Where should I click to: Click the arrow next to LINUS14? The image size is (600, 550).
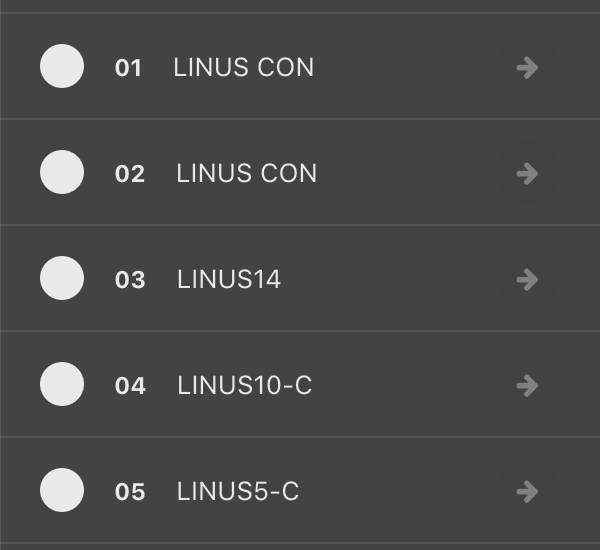click(x=527, y=280)
